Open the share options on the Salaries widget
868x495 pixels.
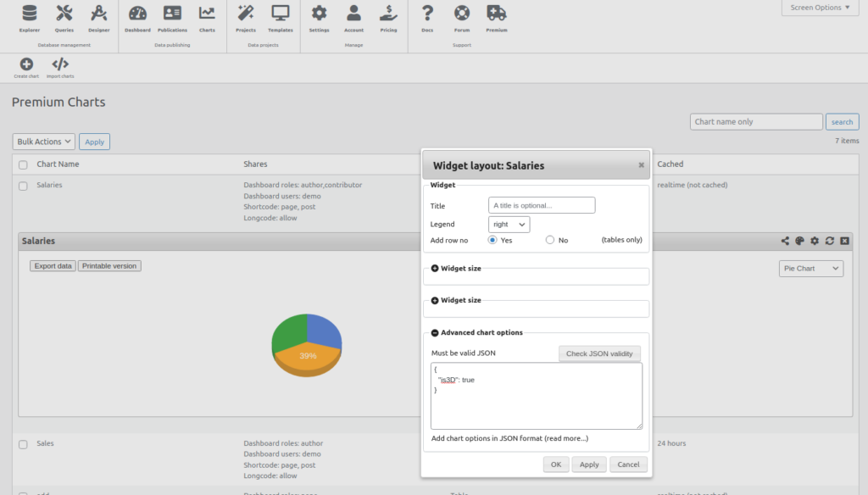pyautogui.click(x=784, y=241)
